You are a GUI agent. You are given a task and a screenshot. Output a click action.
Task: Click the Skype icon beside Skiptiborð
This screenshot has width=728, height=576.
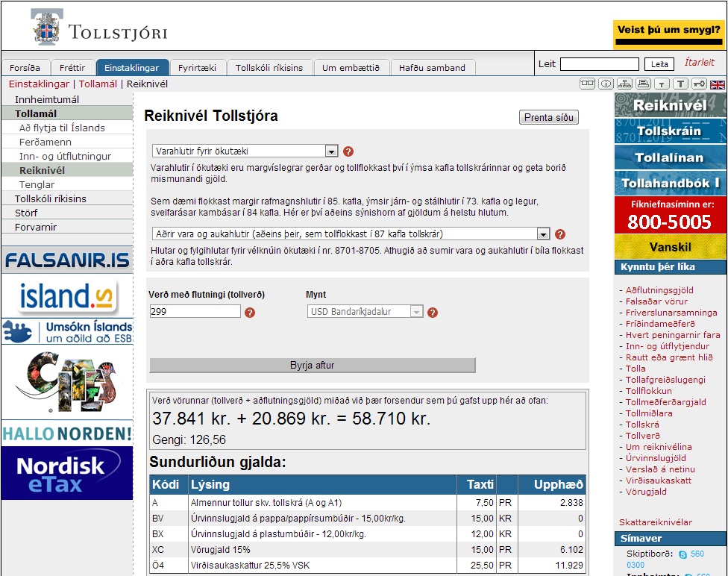682,554
